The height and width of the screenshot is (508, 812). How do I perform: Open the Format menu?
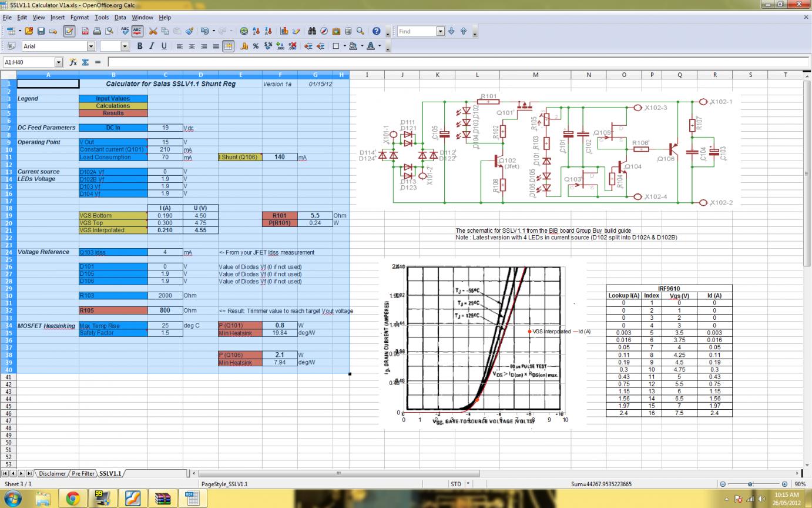coord(79,18)
